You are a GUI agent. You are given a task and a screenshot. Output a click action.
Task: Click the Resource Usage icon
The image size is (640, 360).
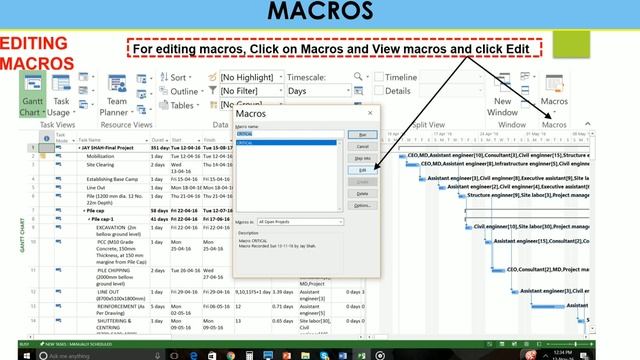click(x=141, y=78)
